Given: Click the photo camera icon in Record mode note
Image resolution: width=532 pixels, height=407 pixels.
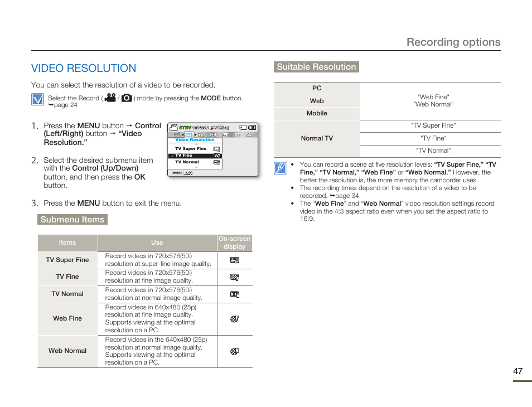Looking at the screenshot, I should [127, 98].
